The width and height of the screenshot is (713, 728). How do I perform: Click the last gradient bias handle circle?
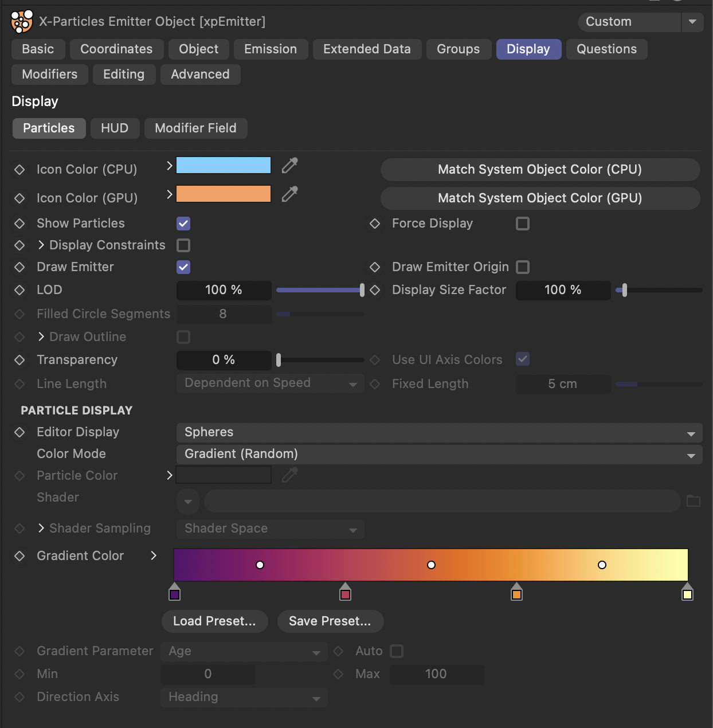coord(602,565)
